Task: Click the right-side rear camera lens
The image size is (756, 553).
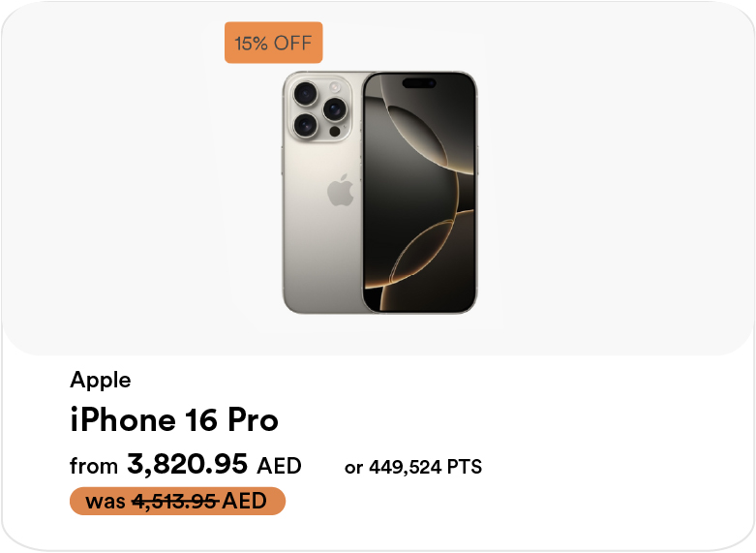Action: coord(335,108)
